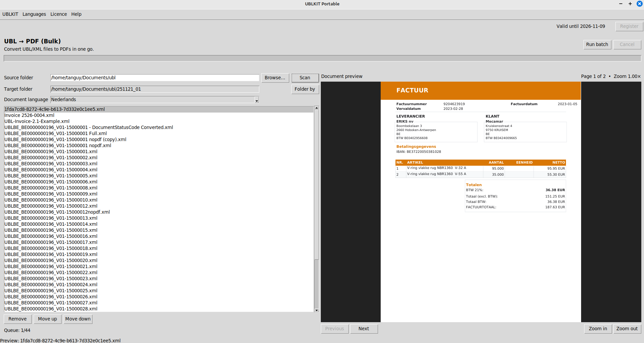Open the Licence menu

pyautogui.click(x=59, y=14)
